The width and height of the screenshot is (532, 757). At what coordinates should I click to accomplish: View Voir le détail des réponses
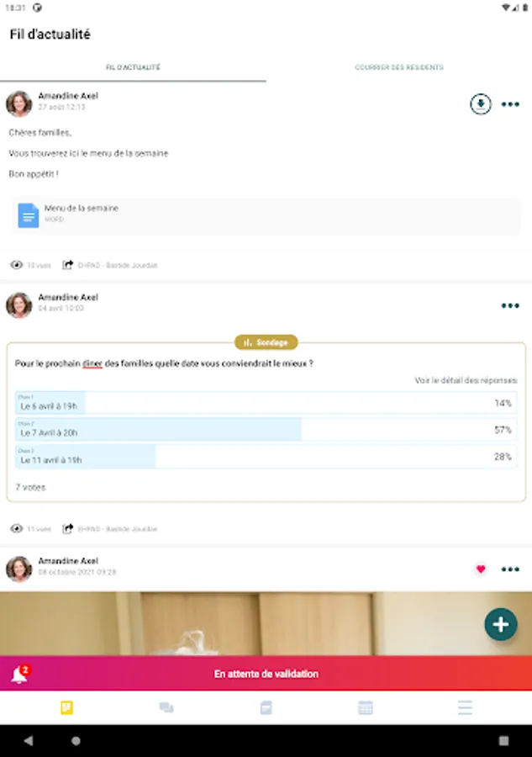click(466, 380)
